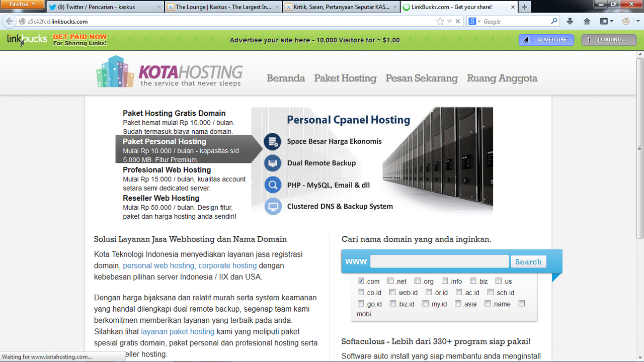Click the globe site identity icon
Screen dimensions: 644x362
click(x=22, y=22)
